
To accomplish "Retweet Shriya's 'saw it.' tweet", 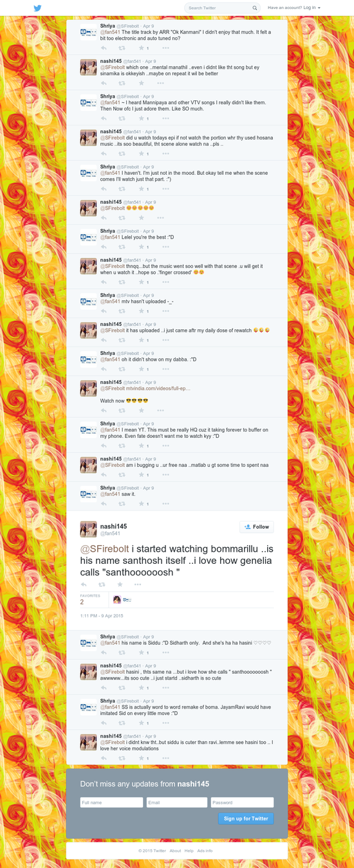I will point(122,504).
